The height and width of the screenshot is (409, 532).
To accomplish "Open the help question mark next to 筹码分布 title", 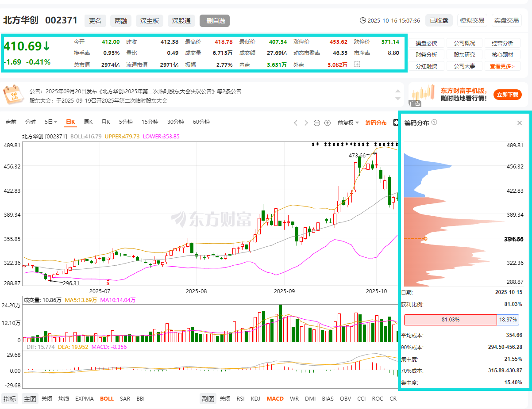I will point(434,122).
